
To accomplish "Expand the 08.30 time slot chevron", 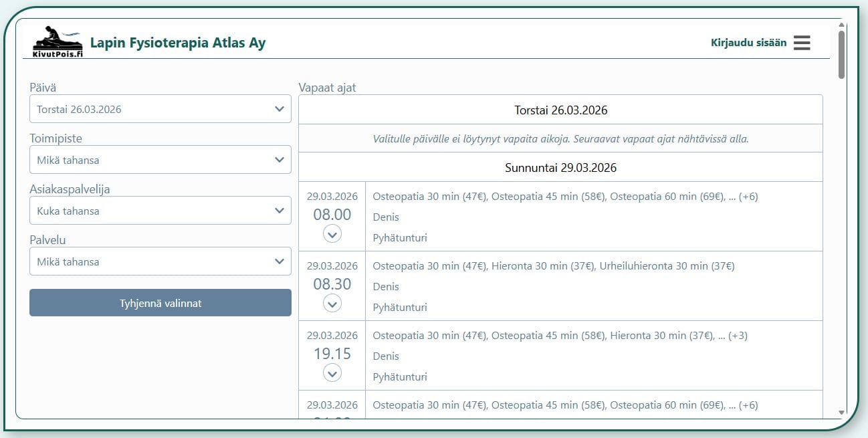I will (332, 303).
